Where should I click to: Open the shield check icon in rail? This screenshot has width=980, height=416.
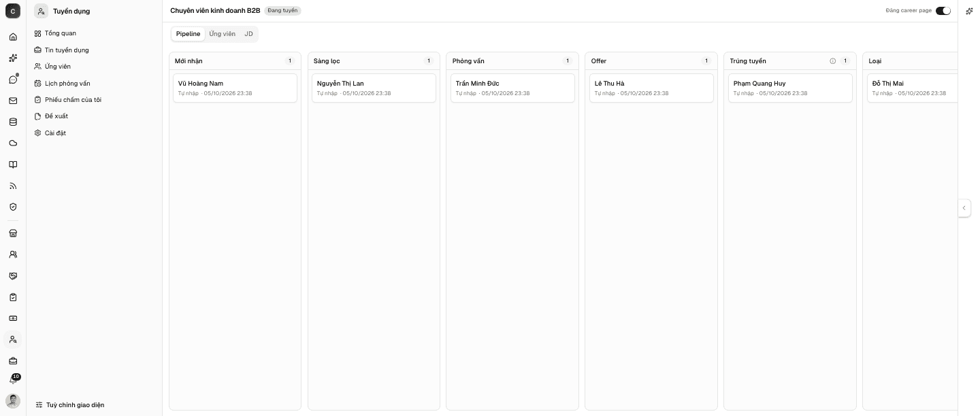13,207
